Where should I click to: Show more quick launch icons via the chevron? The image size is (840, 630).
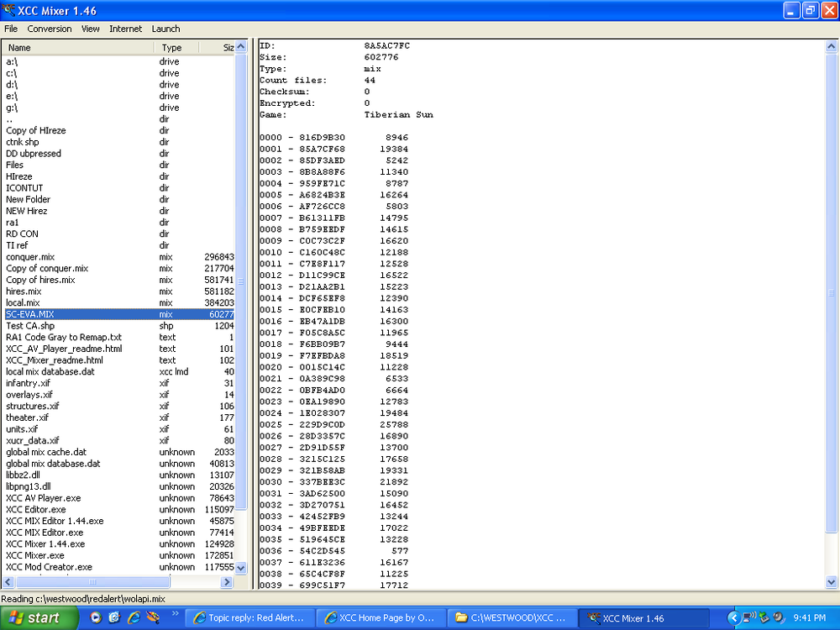(x=175, y=615)
